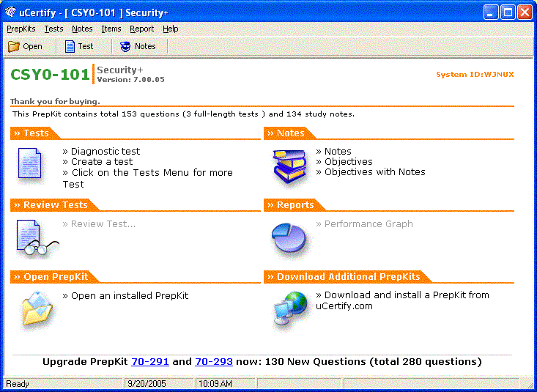This screenshot has height=392, width=537.
Task: Follow the 70-293 upgrade hyperlink
Action: click(x=214, y=361)
